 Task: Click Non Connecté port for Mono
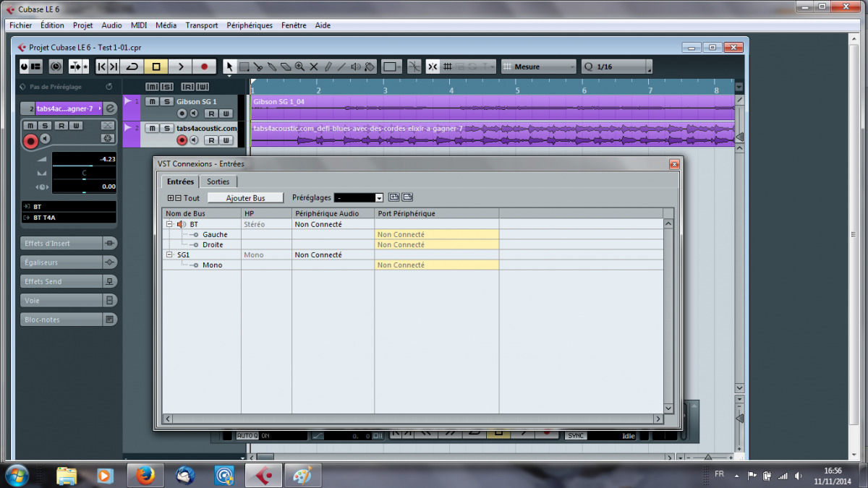click(437, 265)
